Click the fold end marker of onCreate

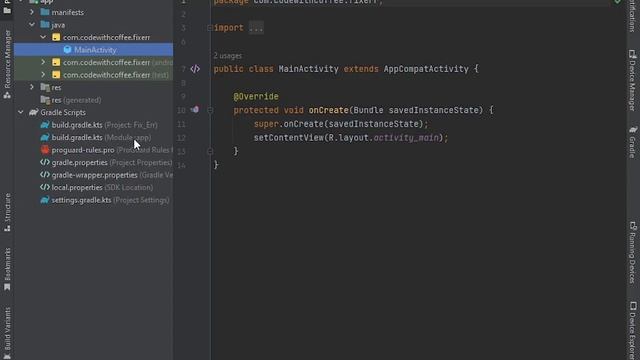(x=210, y=151)
